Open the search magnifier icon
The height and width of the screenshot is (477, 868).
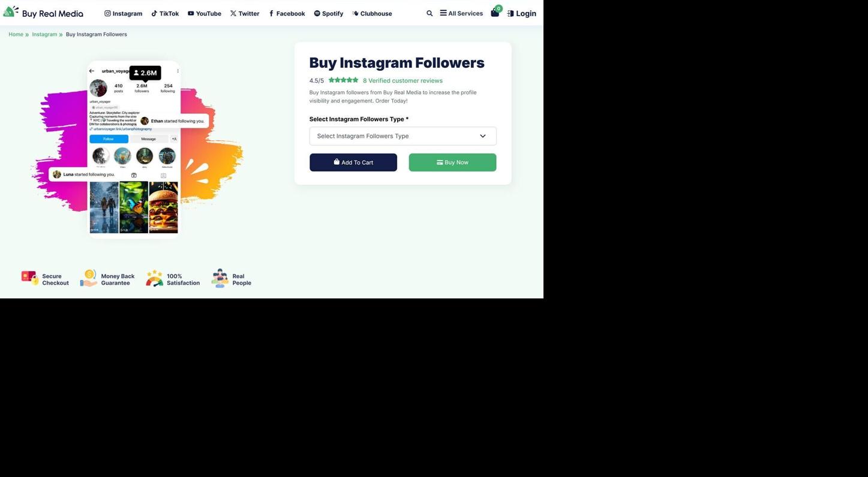click(430, 13)
